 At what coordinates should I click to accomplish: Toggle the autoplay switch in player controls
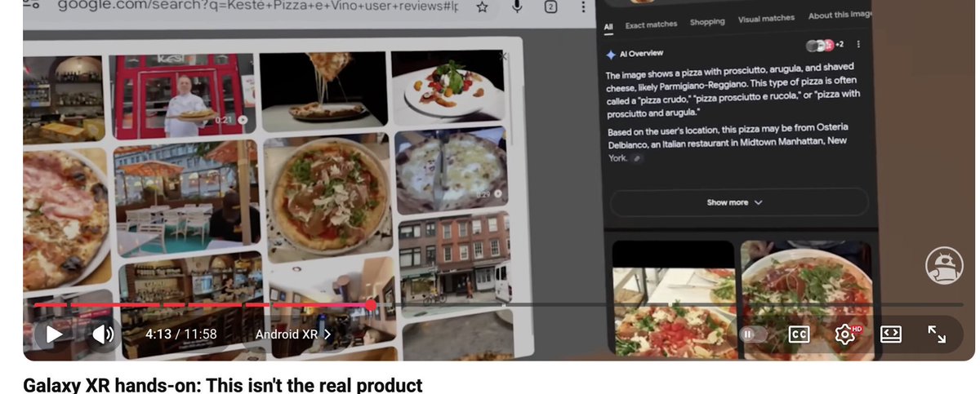pyautogui.click(x=754, y=334)
